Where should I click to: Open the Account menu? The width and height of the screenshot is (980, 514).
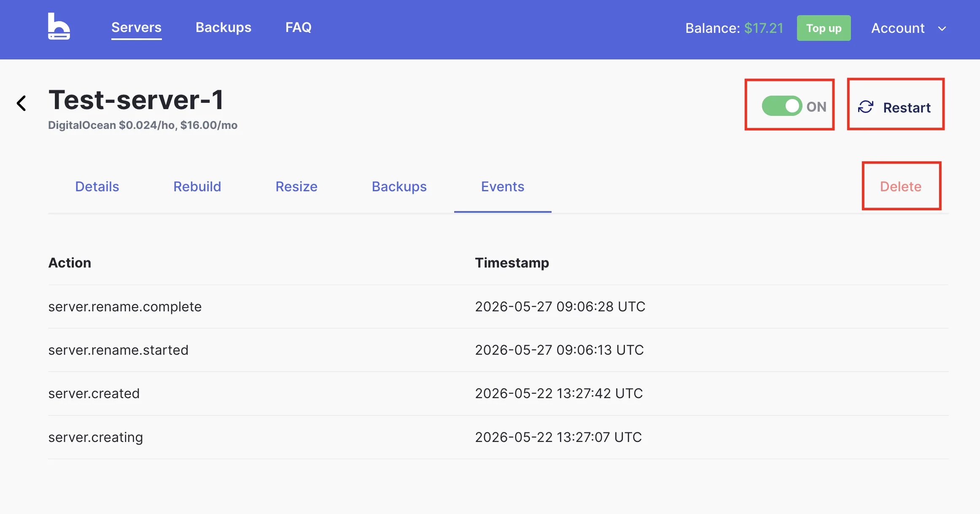point(909,28)
